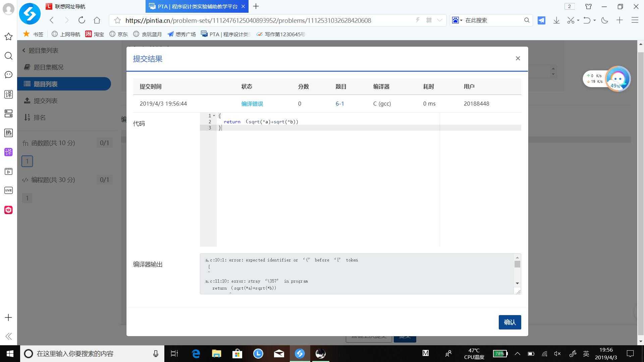
Task: Click the Windows Start button
Action: [10, 353]
